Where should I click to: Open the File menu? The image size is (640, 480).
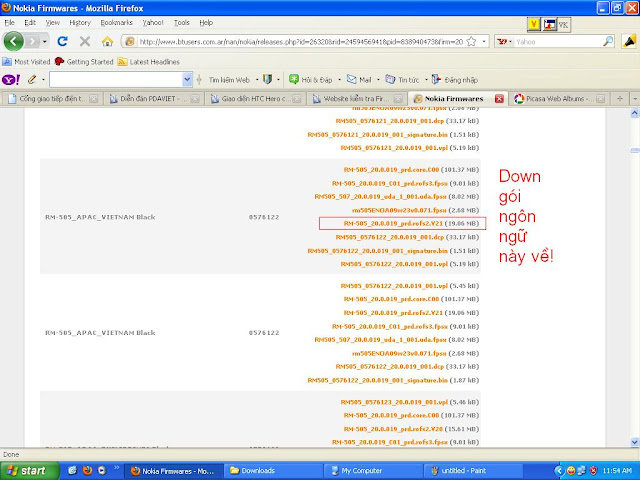click(x=9, y=23)
